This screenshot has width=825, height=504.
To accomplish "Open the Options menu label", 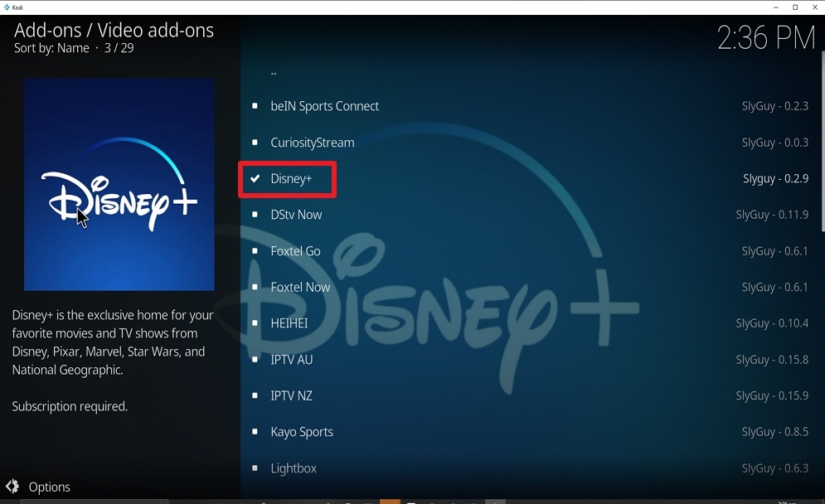I will pos(50,487).
